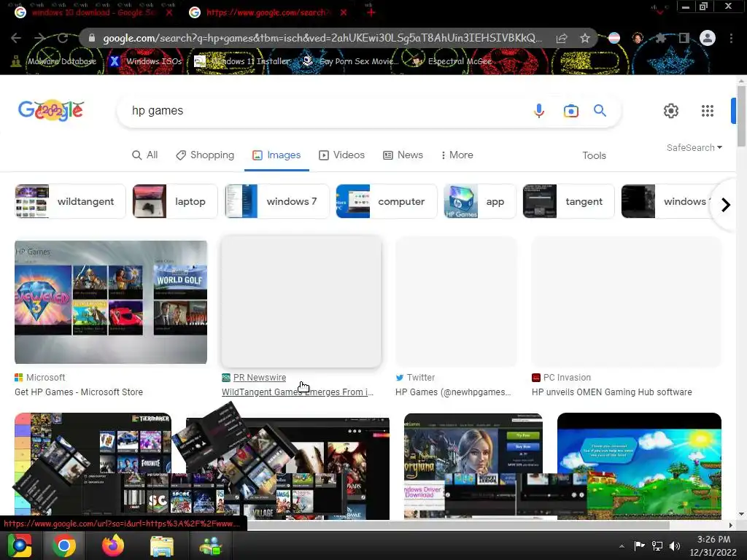
Task: Open Tiermaker tier list thumbnail
Action: click(93, 466)
